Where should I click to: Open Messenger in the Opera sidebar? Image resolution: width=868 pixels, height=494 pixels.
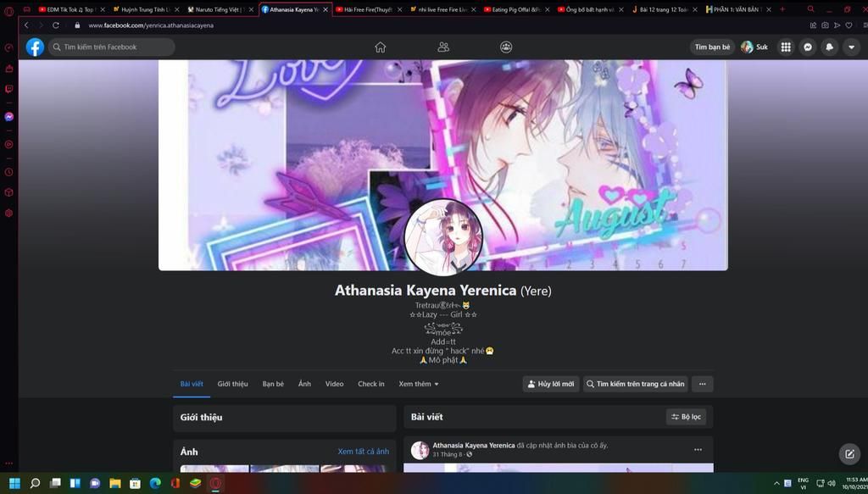tap(8, 117)
